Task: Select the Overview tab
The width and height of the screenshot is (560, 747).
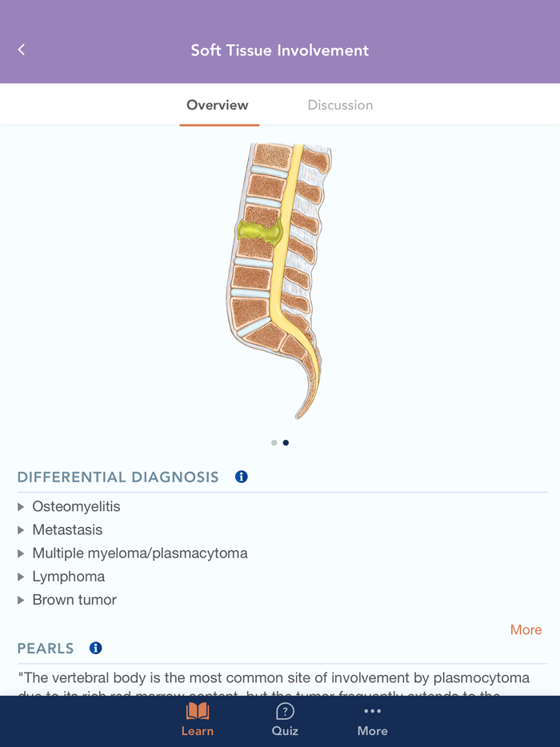Action: (x=219, y=105)
